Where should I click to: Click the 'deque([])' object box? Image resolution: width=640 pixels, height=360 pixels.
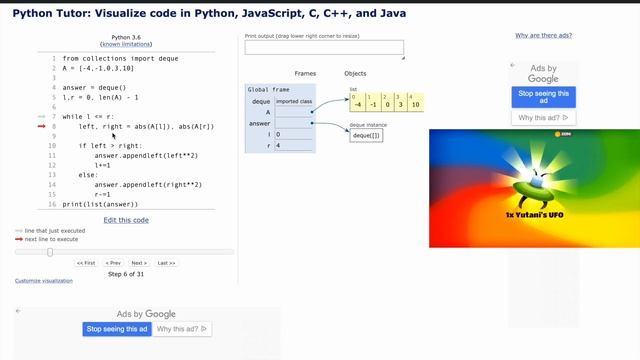click(366, 136)
